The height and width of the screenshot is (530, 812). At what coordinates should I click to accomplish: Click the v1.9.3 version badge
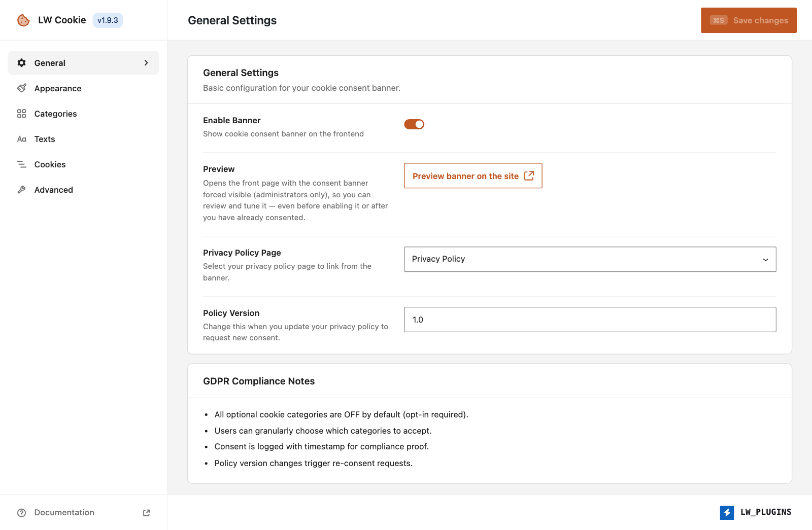(108, 20)
